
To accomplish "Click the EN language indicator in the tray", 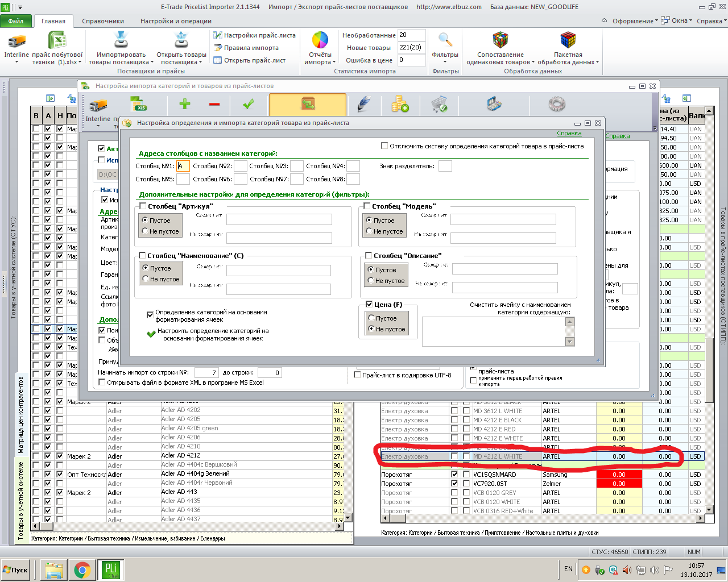I will tap(569, 569).
